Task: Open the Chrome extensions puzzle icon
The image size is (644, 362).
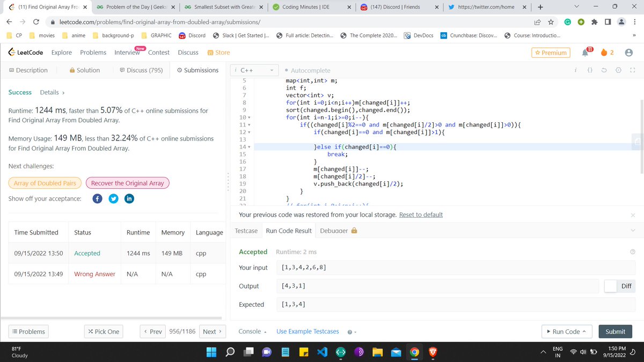Action: pos(595,22)
